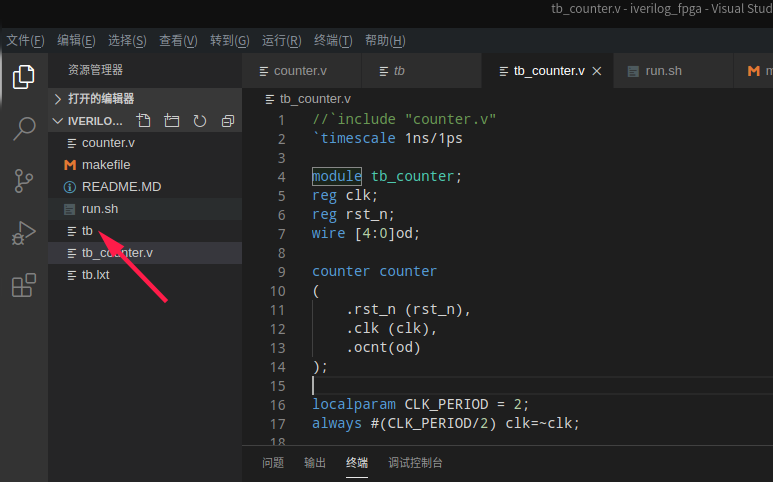
Task: Open the Explorer view in activity bar
Action: point(24,77)
